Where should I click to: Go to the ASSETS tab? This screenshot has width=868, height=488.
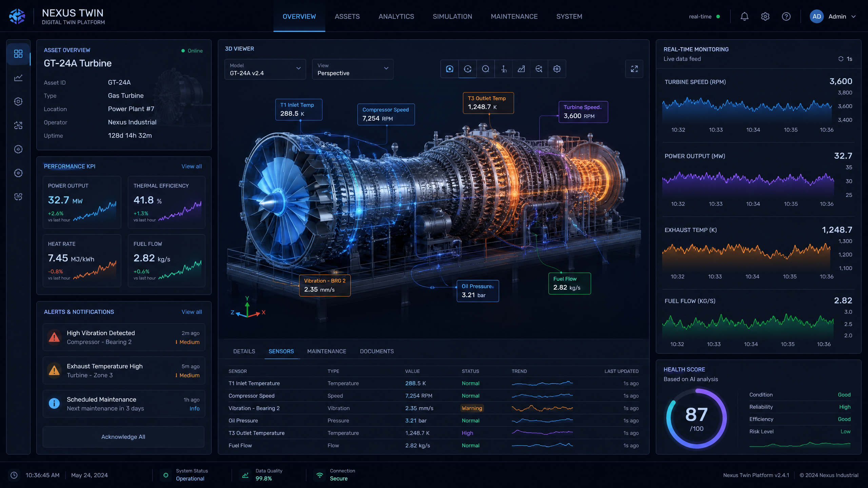[x=347, y=16]
